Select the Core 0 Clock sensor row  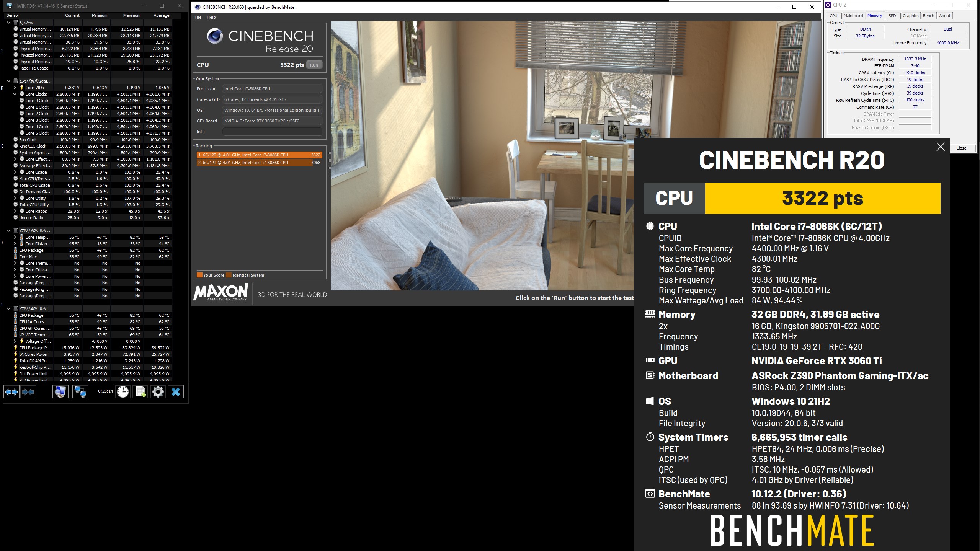point(88,101)
